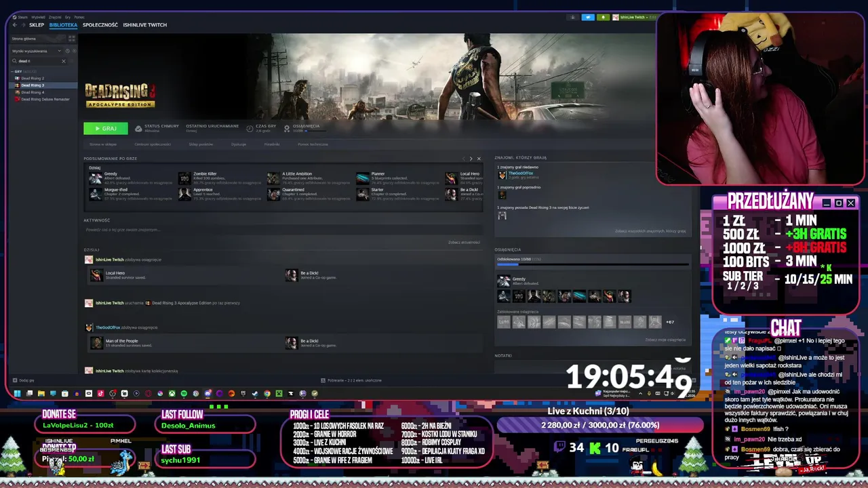Open the Steam menu in the menu bar
The width and height of the screenshot is (868, 488).
22,17
